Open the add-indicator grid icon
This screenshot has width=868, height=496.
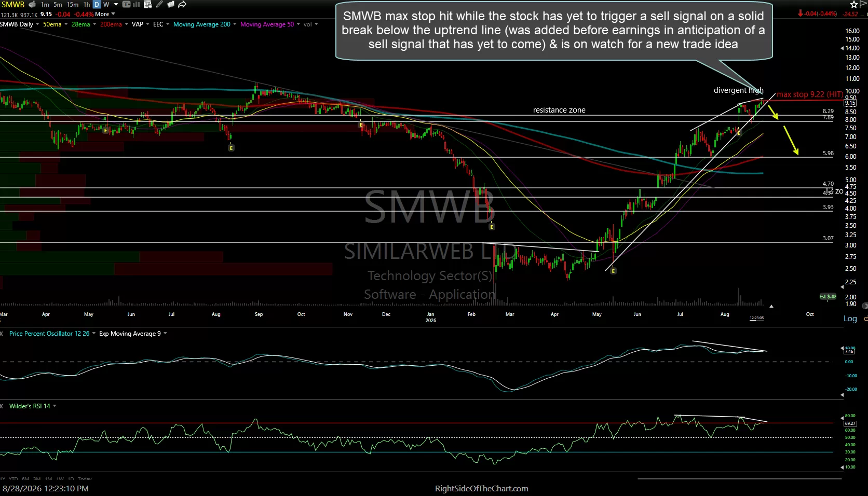point(148,4)
